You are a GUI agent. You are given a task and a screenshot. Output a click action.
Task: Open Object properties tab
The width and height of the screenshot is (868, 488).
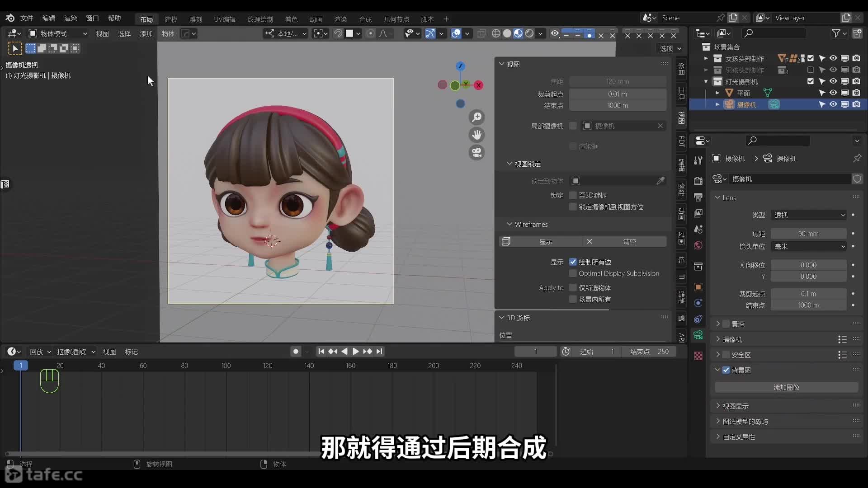tap(698, 287)
